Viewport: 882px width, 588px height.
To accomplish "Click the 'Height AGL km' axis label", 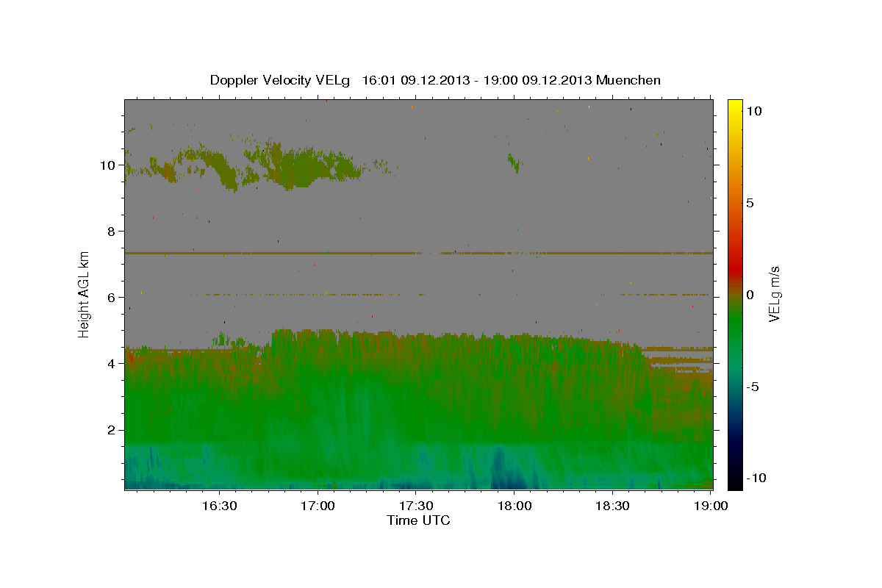I will click(84, 294).
